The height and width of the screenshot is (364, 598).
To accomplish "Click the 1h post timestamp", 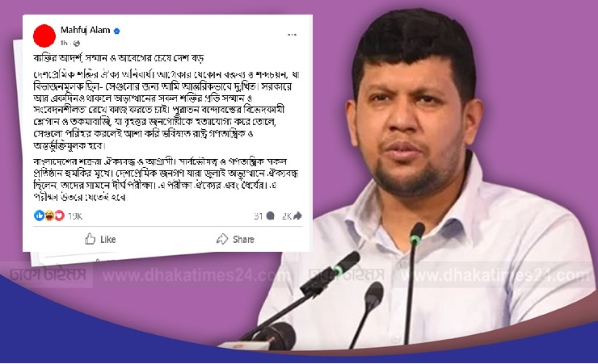I will click(64, 44).
